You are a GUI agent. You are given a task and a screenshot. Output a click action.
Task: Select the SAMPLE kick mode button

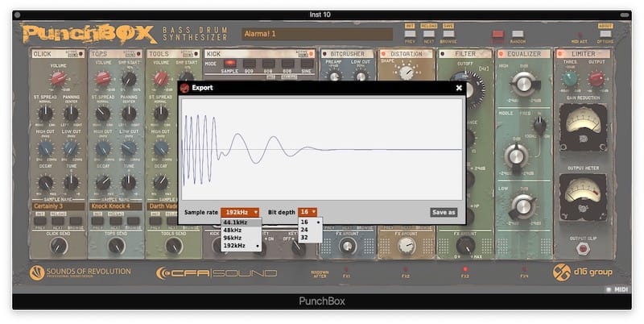tap(229, 64)
